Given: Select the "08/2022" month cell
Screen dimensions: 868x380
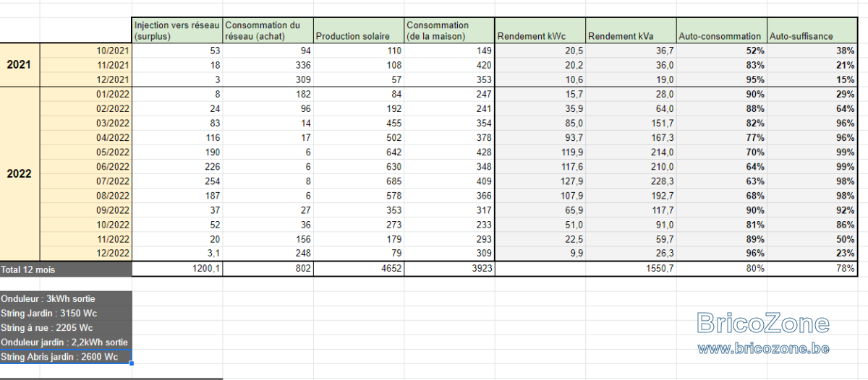Looking at the screenshot, I should click(x=86, y=195).
